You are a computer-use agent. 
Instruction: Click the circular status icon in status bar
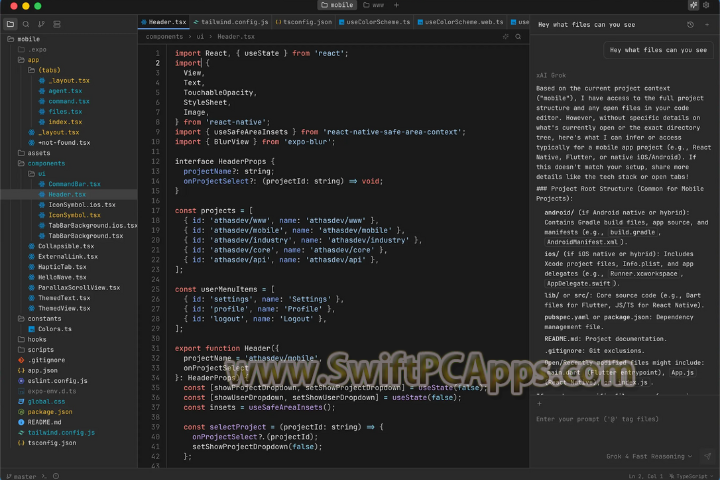pos(56,476)
